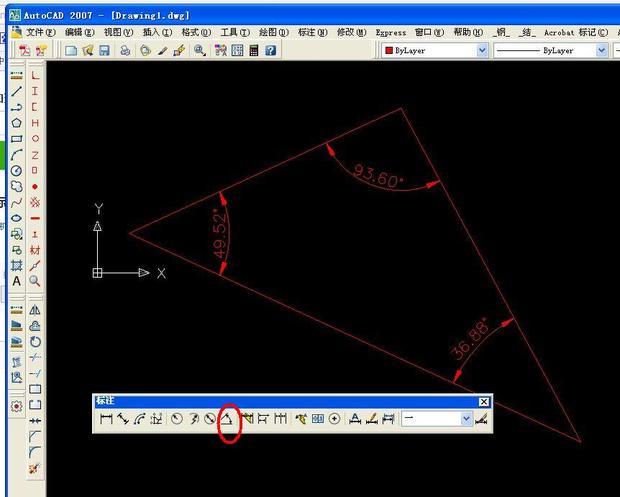Open the 绘图(D) menu
The image size is (620, 497).
pos(274,32)
